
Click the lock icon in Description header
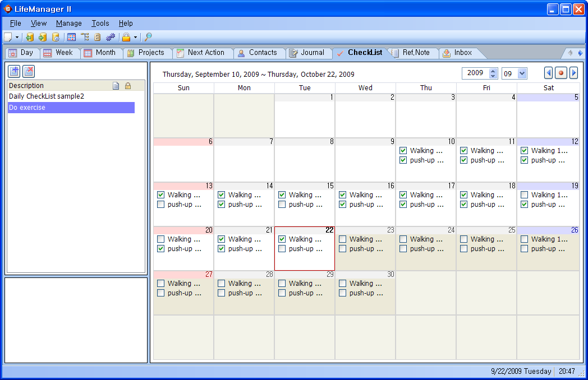click(128, 86)
